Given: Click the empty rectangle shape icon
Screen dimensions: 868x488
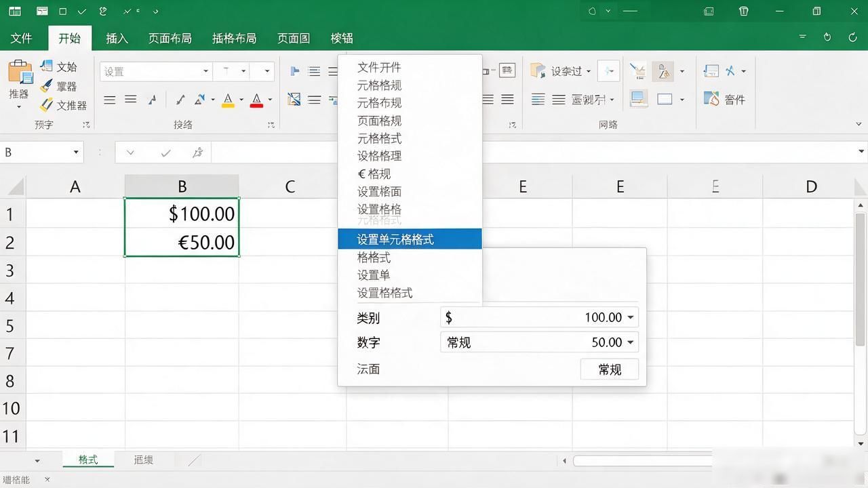Looking at the screenshot, I should tap(665, 99).
